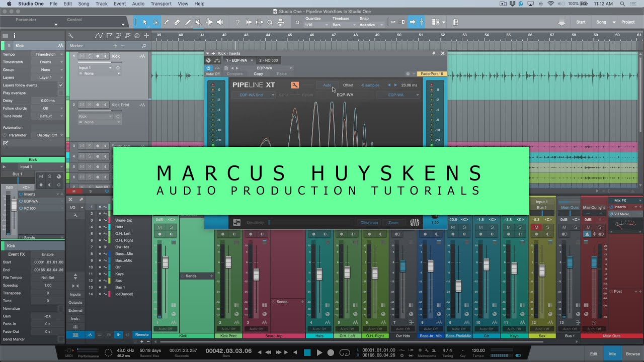644x362 pixels.
Task: Mute the Kick track in arrangement
Action: point(82,56)
